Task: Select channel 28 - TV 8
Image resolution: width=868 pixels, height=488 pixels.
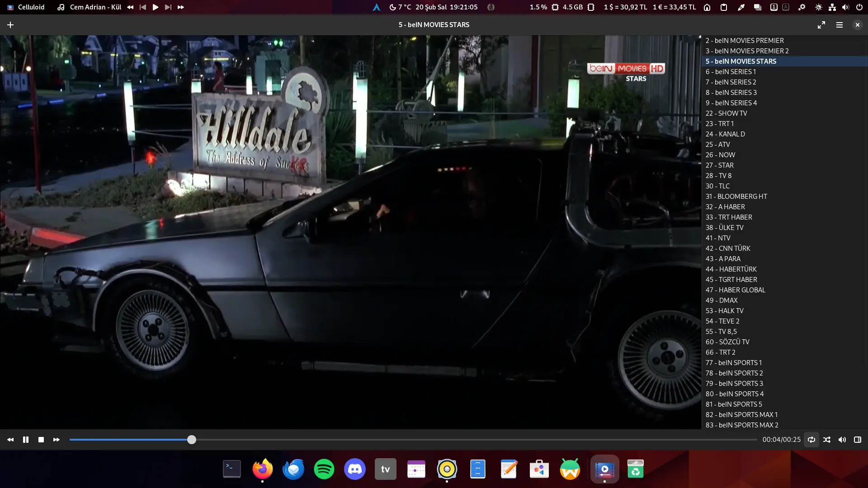Action: coord(785,176)
